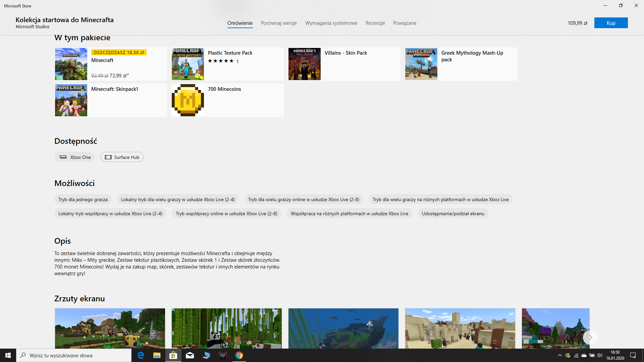Click the Villains - Skin Pack title
The width and height of the screenshot is (644, 362).
coord(346,53)
